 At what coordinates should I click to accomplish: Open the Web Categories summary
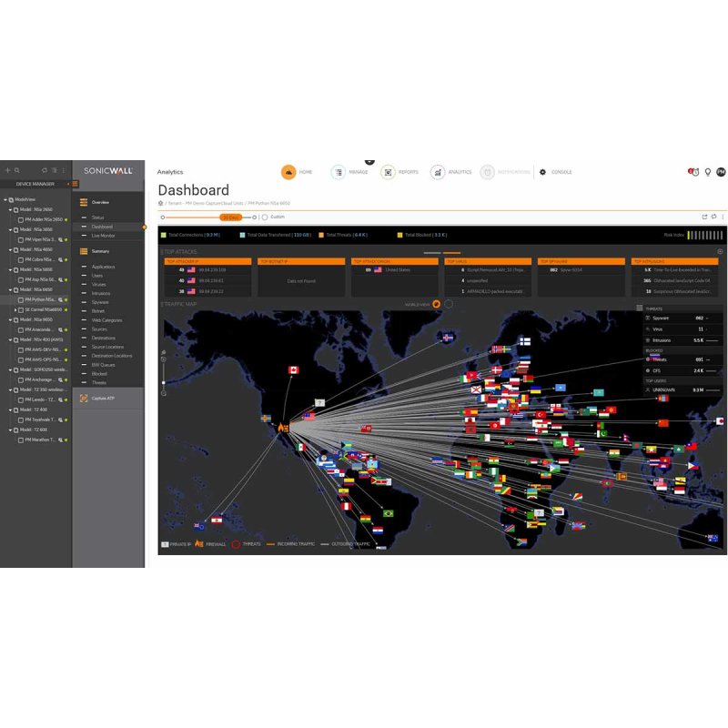pyautogui.click(x=106, y=320)
